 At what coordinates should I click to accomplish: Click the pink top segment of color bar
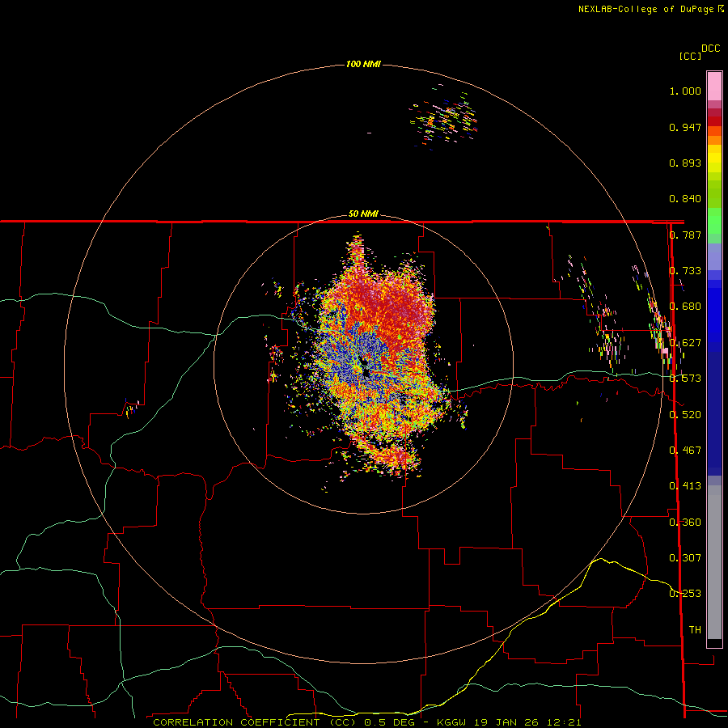(714, 86)
